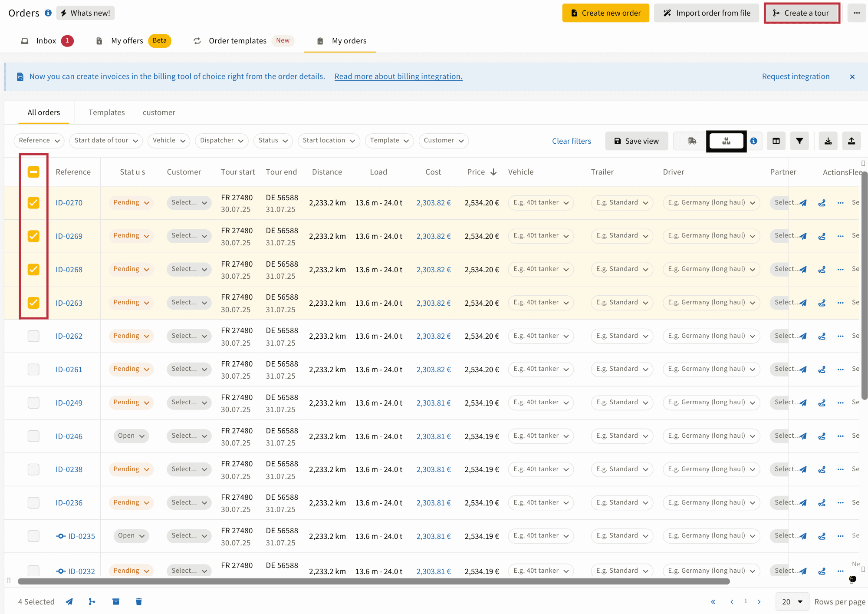Toggle the header select-all checkbox

click(x=33, y=172)
